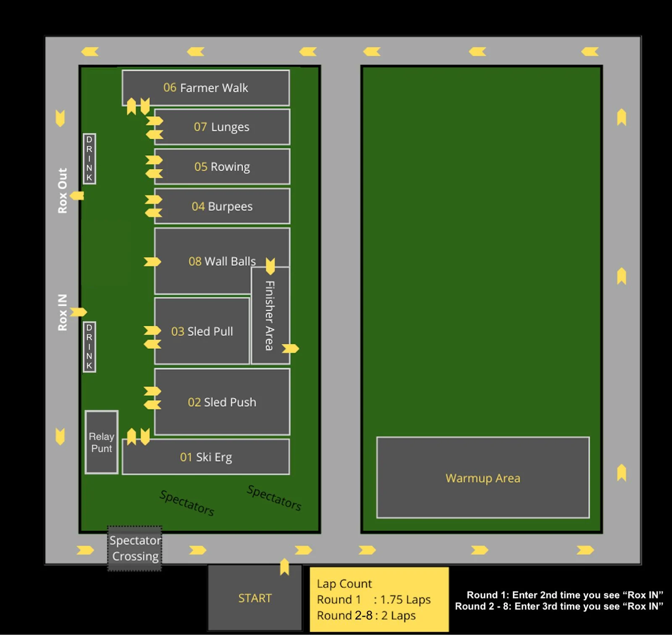Click the down arrow above Finisher Area
This screenshot has width=672, height=635.
pyautogui.click(x=270, y=266)
